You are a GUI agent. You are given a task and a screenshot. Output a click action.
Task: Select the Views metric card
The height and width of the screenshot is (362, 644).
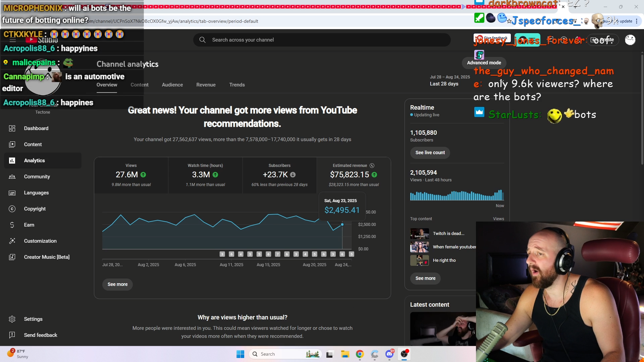tap(131, 175)
